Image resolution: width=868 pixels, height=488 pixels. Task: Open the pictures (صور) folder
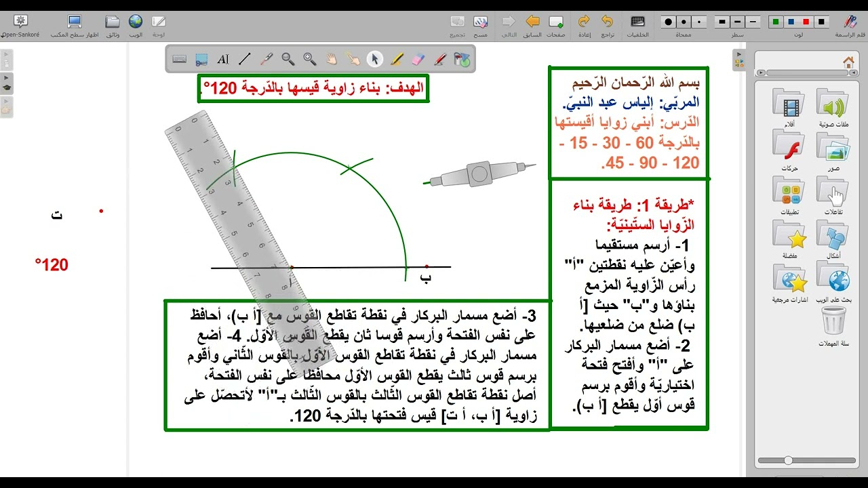click(833, 150)
